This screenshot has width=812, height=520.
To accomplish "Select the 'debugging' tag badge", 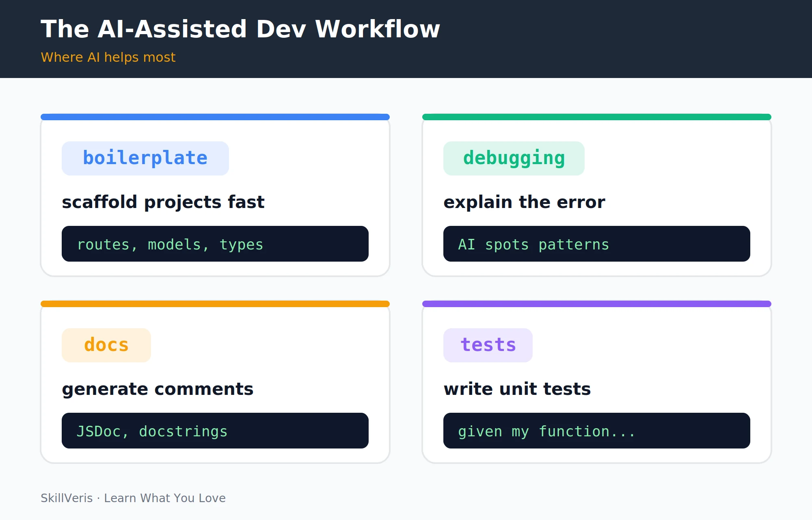I will click(514, 158).
